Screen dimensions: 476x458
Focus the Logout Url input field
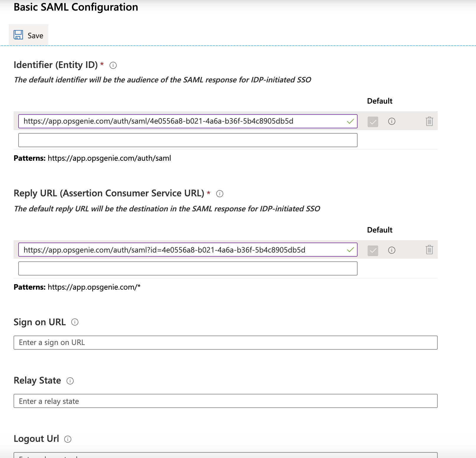(225, 455)
